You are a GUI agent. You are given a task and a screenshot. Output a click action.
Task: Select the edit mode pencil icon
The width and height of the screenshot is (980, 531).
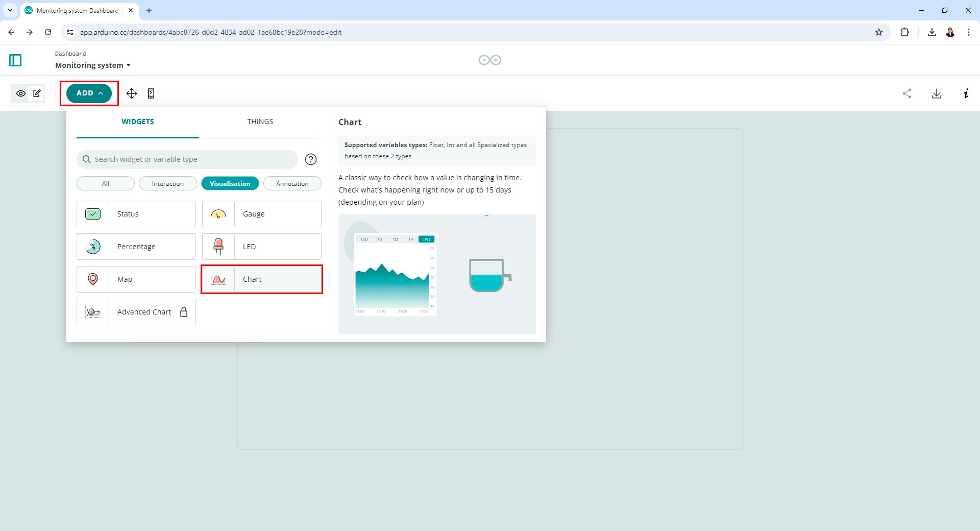37,93
